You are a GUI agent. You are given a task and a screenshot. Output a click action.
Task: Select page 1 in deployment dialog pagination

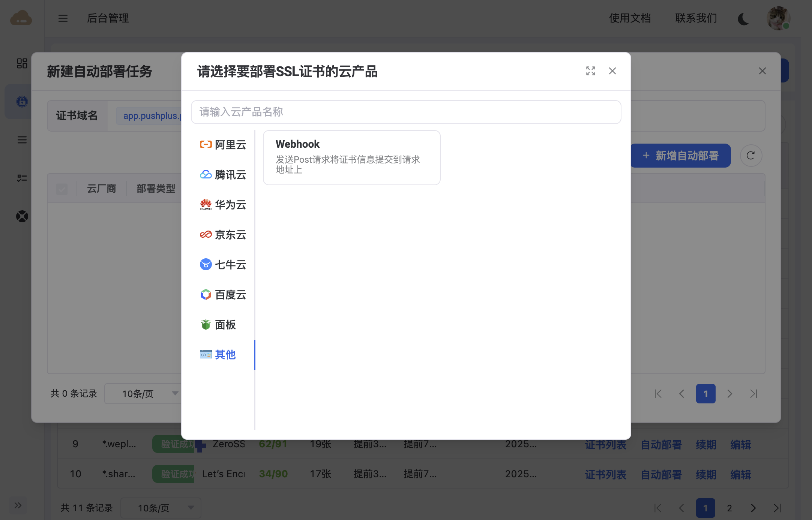point(706,394)
